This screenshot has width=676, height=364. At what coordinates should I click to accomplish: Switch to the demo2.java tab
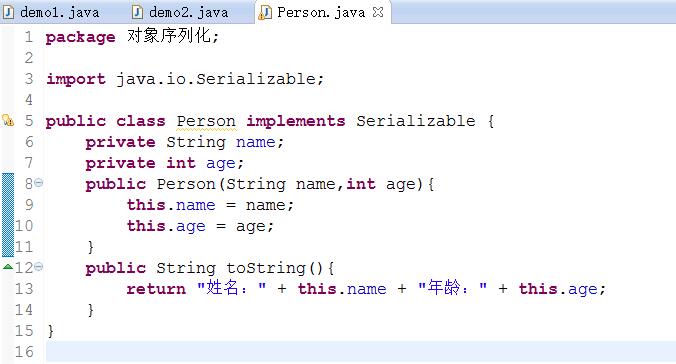(181, 12)
